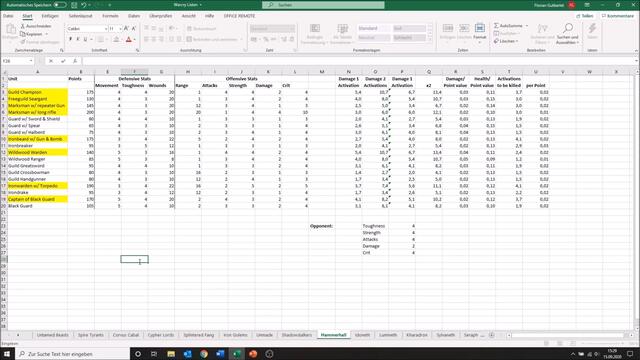Toggle bold formatting
This screenshot has height=360, width=640.
click(x=70, y=40)
